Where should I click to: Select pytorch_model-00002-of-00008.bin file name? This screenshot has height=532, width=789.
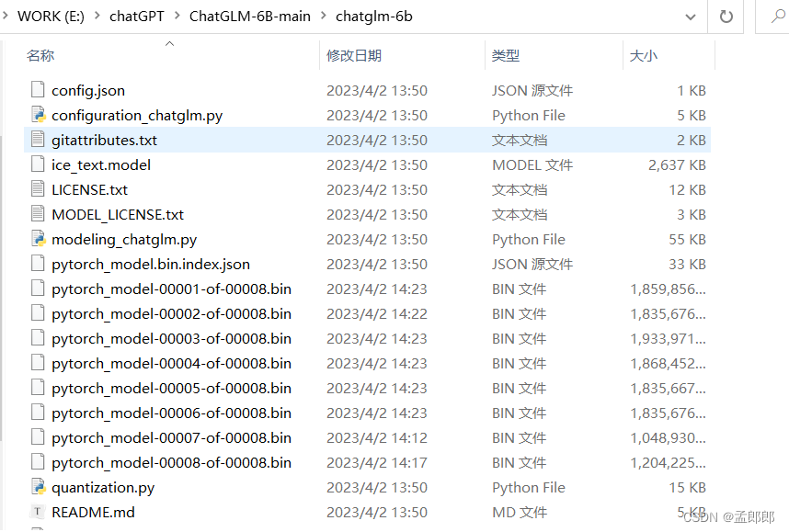pos(171,313)
